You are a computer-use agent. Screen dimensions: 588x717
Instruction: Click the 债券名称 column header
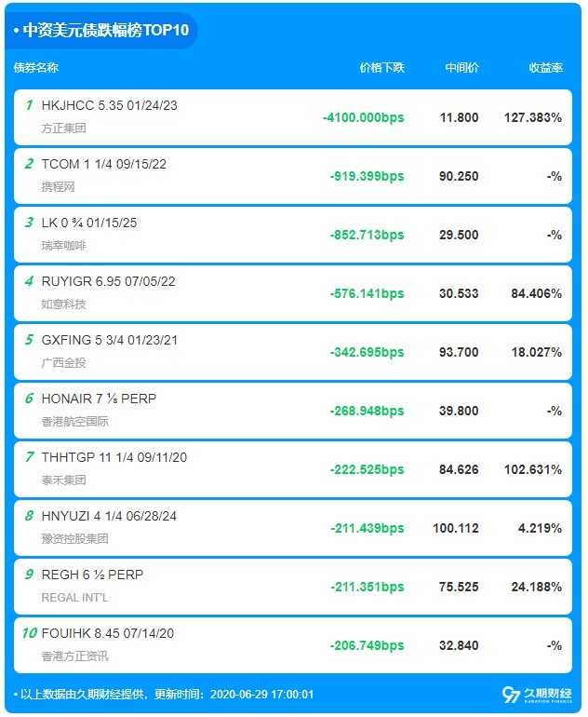[36, 68]
